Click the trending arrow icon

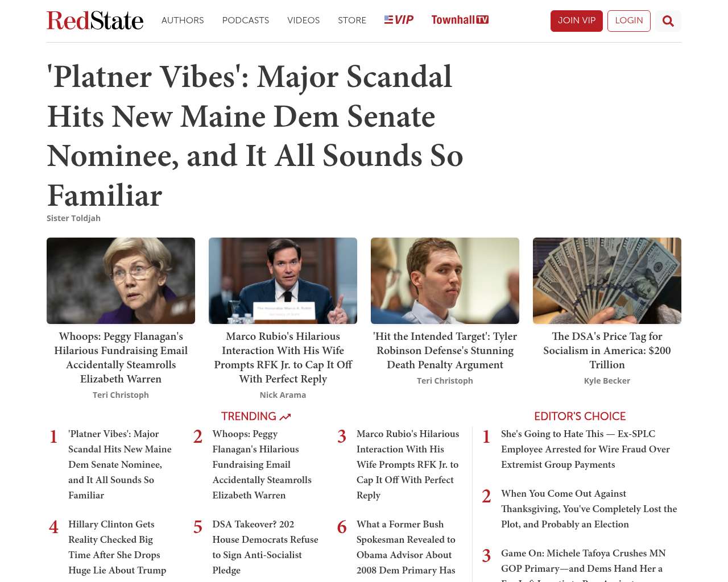[x=286, y=417]
